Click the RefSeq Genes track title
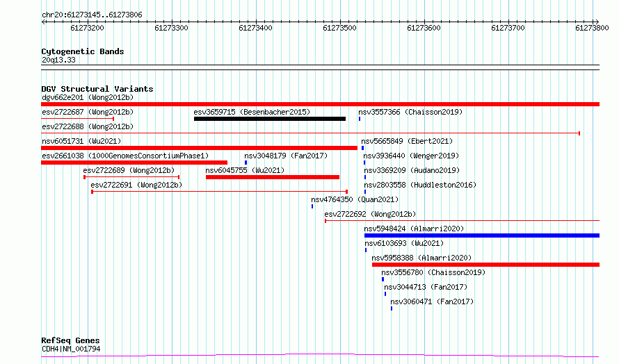This screenshot has height=364, width=619. tap(71, 340)
